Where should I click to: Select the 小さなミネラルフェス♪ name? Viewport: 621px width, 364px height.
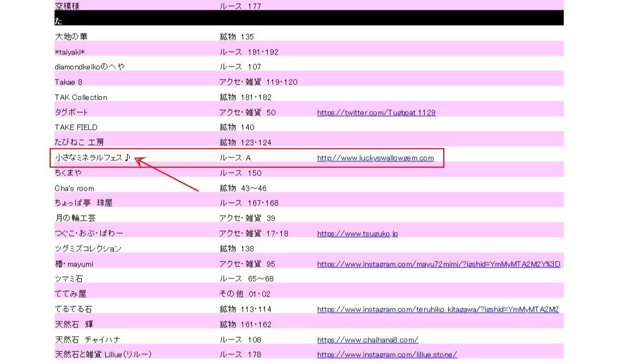click(92, 157)
